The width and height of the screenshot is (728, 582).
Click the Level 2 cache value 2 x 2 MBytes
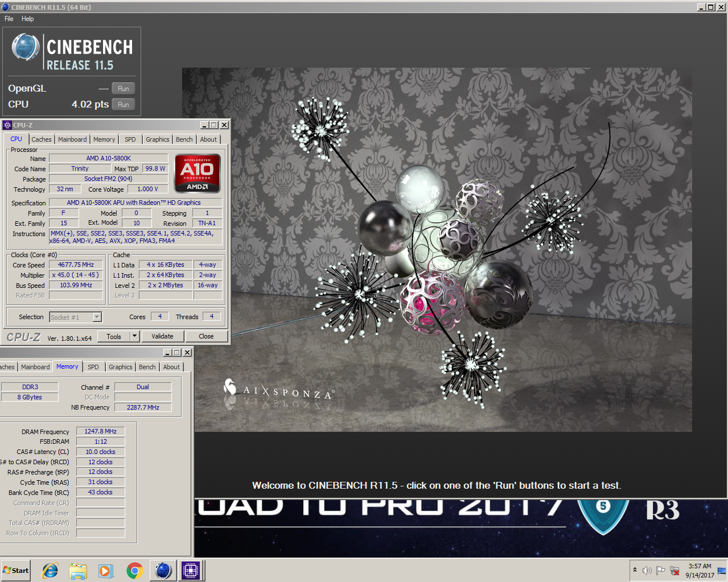coord(166,285)
